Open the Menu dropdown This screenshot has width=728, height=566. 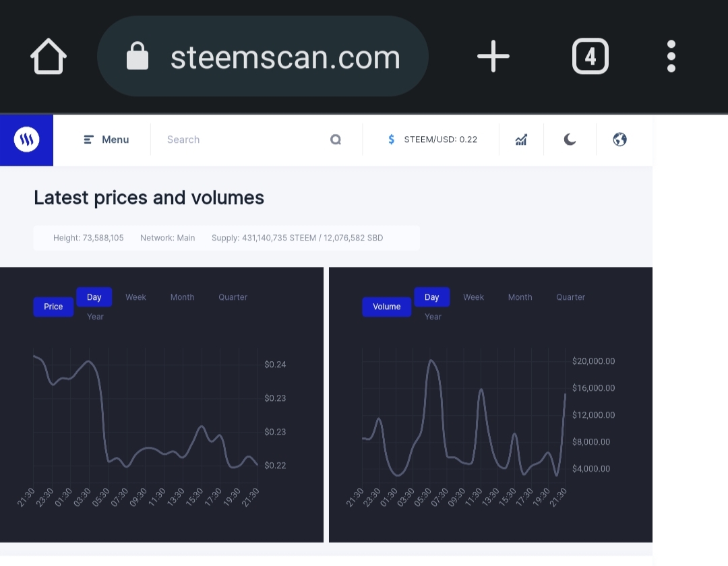click(x=107, y=140)
